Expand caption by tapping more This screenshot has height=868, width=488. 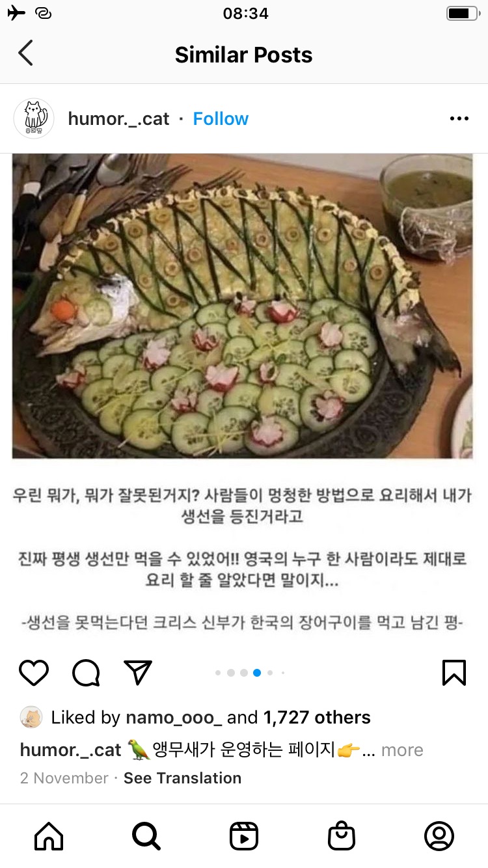(x=402, y=750)
